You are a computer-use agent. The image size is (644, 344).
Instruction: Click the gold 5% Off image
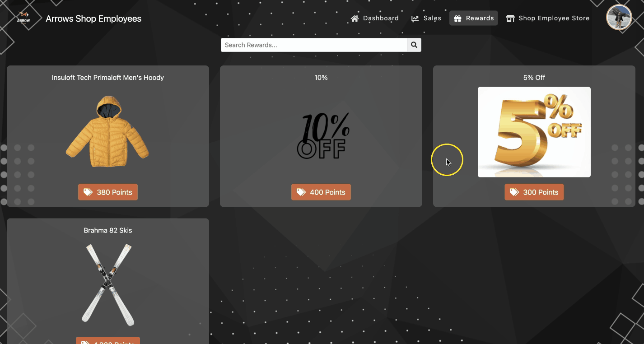pos(534,132)
